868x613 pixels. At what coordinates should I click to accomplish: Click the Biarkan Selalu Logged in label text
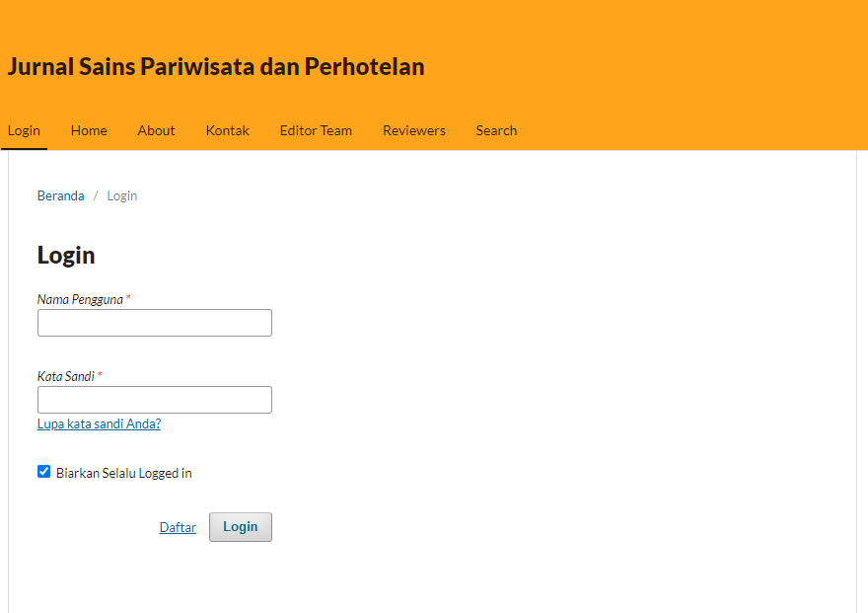124,473
